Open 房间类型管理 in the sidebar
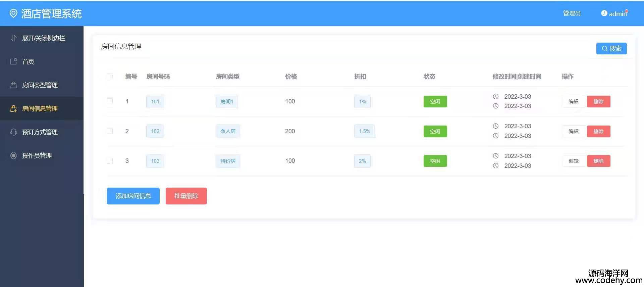The height and width of the screenshot is (287, 644). pyautogui.click(x=42, y=85)
